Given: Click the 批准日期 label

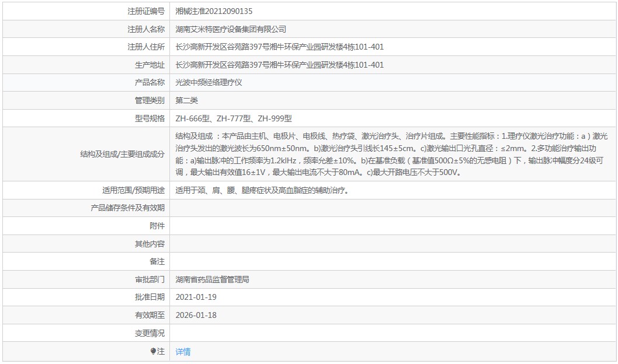Looking at the screenshot, I should [150, 297].
